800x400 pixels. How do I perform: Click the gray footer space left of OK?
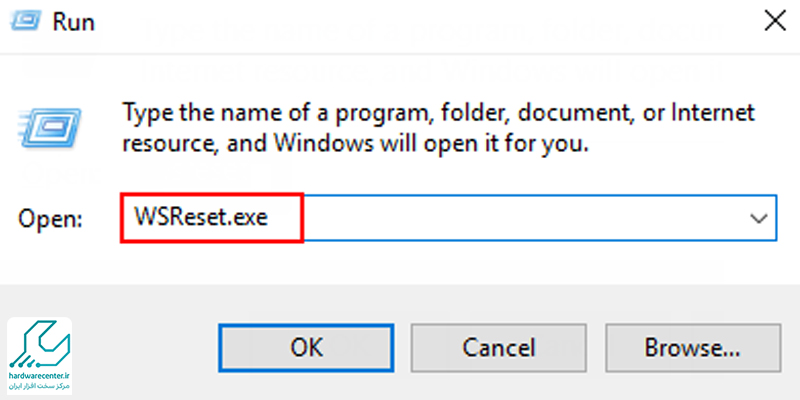145,347
